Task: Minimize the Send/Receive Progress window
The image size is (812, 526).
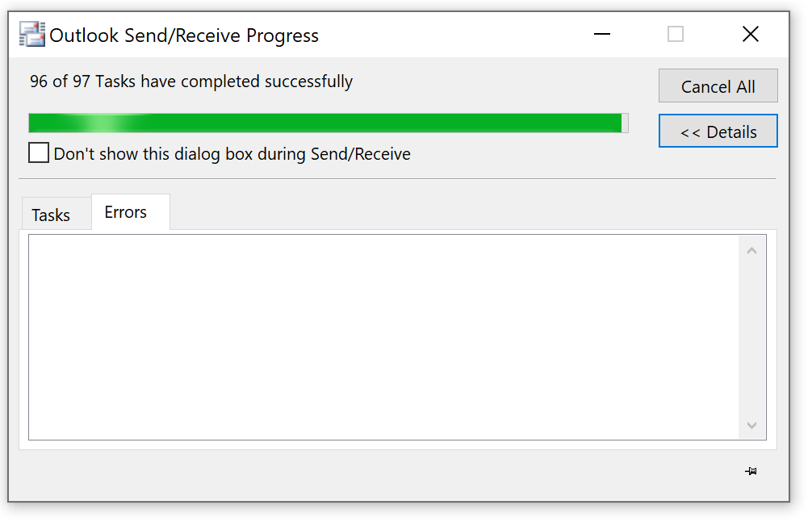Action: pyautogui.click(x=602, y=34)
